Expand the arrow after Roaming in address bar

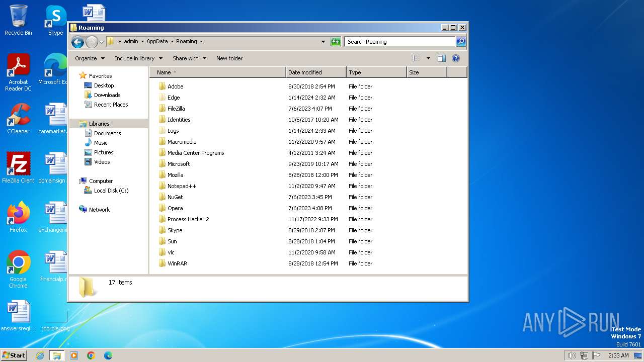pos(201,42)
